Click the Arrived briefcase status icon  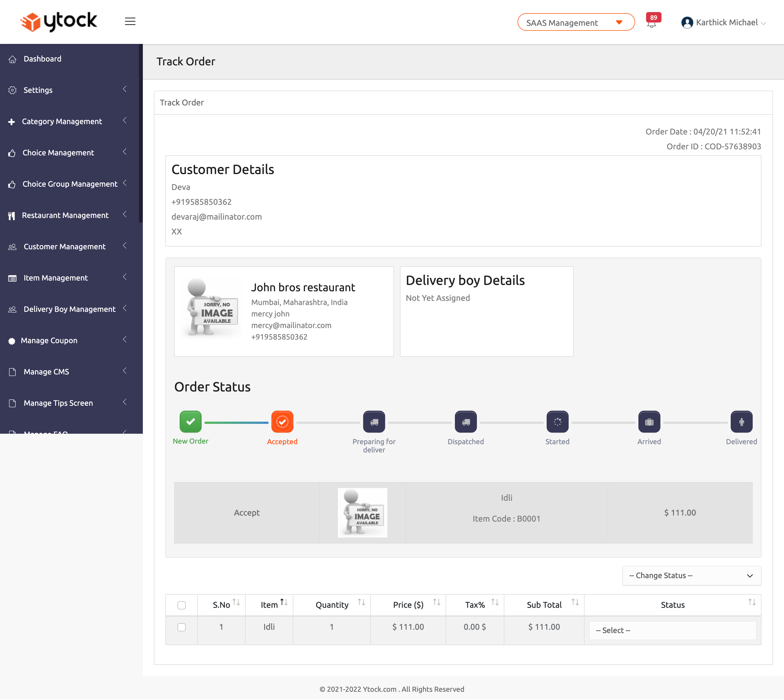coord(649,422)
